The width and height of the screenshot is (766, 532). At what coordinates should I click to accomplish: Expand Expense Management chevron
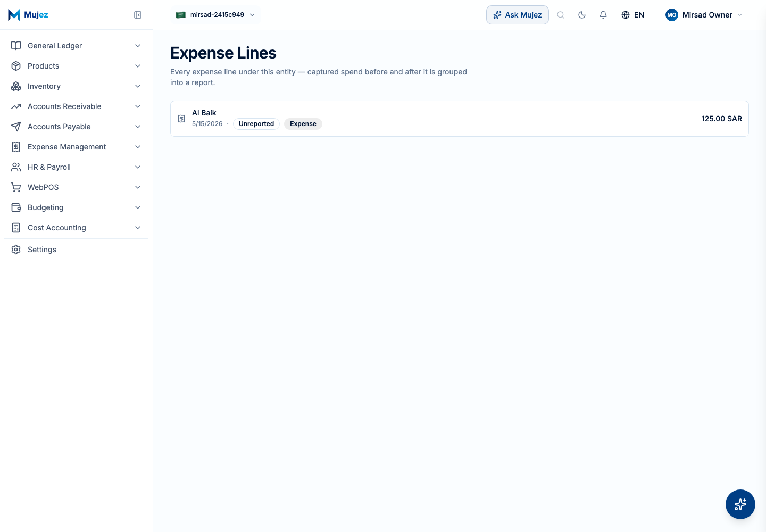[138, 147]
